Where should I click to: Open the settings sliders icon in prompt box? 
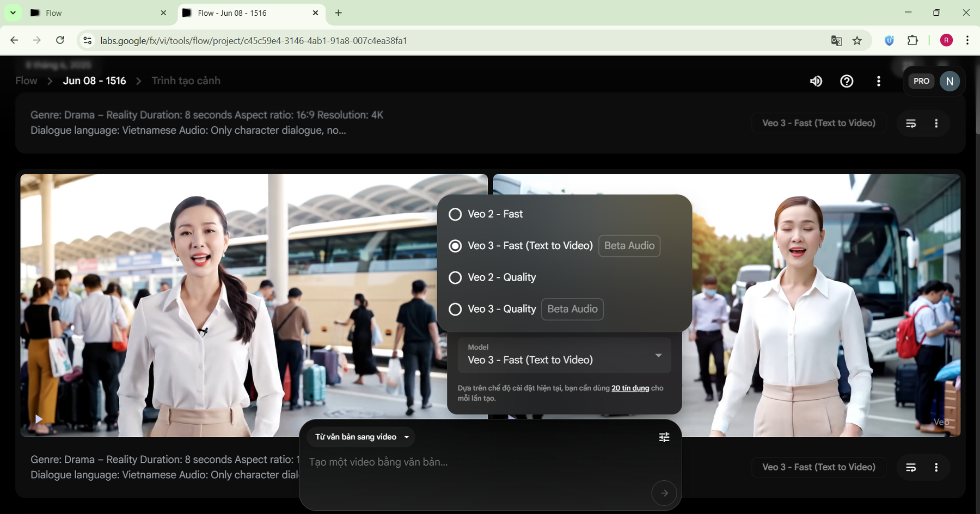pyautogui.click(x=664, y=437)
